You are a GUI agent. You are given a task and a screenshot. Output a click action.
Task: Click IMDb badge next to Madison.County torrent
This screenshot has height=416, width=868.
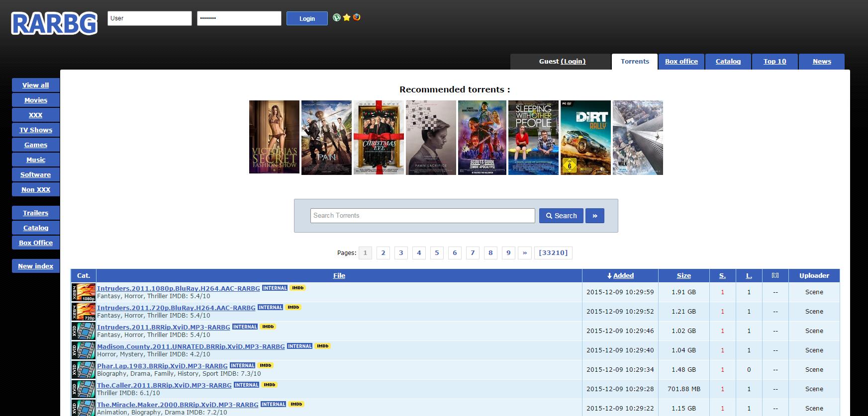point(322,346)
